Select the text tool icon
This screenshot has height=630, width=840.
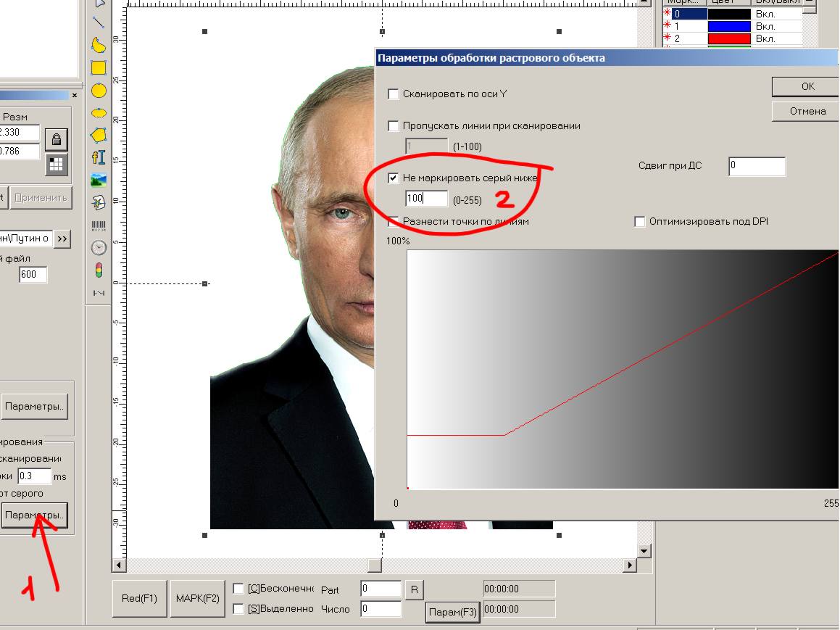pos(99,157)
